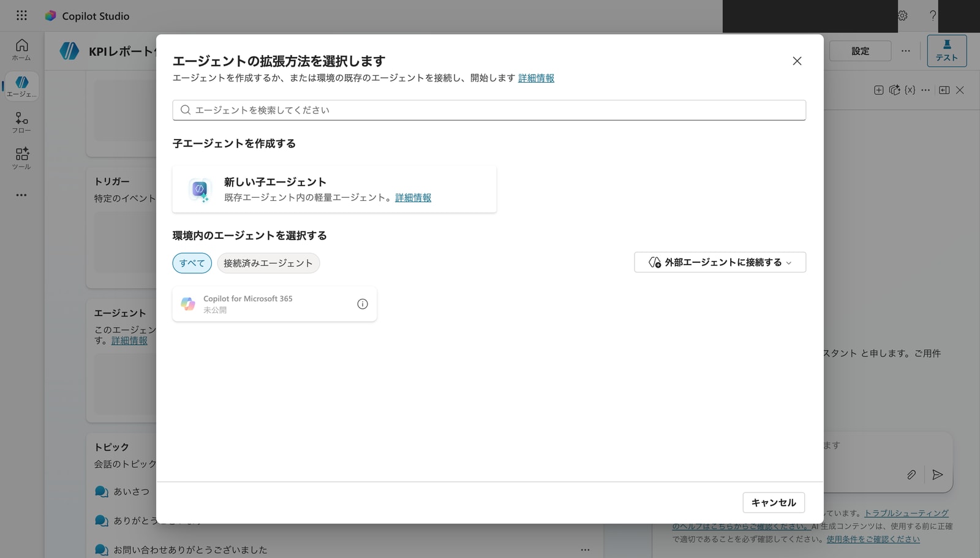Open the 設定 button
Viewport: 980px width, 558px height.
(x=860, y=51)
